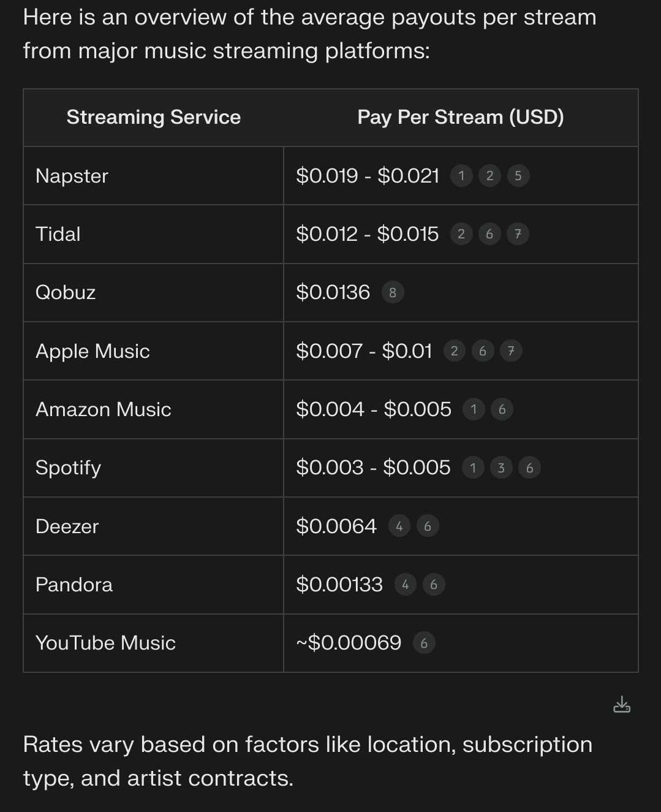This screenshot has height=812, width=661.
Task: Open citation 1 in the Napster row
Action: [461, 176]
